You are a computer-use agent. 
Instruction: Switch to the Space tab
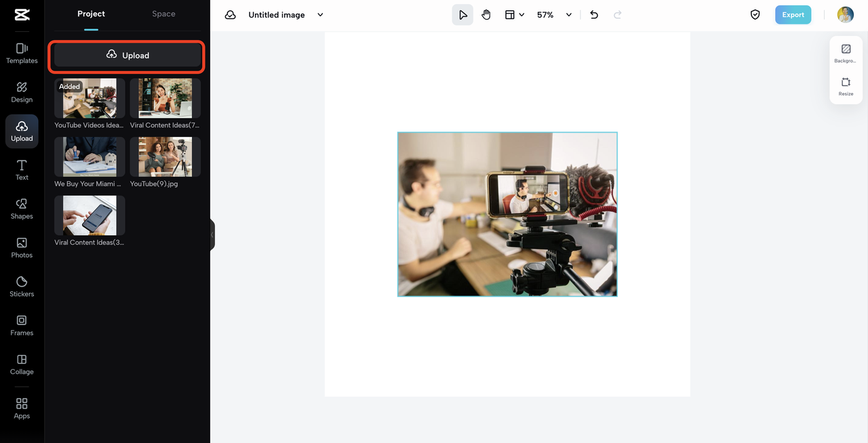(x=163, y=14)
